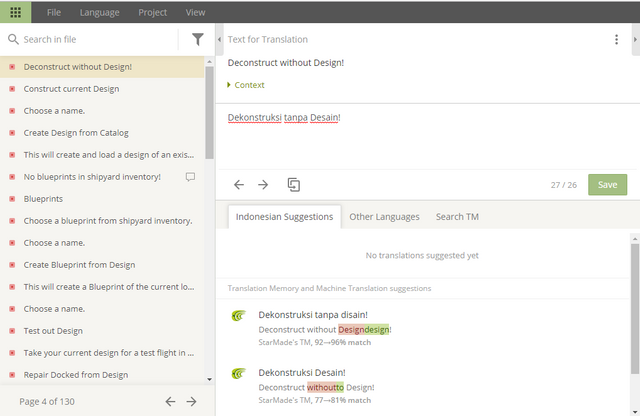The width and height of the screenshot is (640, 416).
Task: Select the "Create Design from Catalog" string
Action: (x=76, y=133)
